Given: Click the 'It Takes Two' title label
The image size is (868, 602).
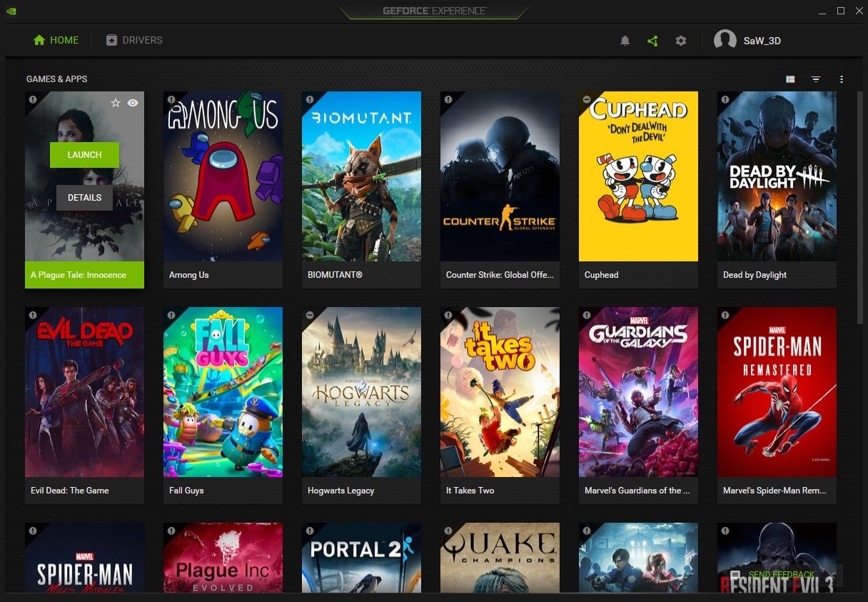Looking at the screenshot, I should point(470,491).
